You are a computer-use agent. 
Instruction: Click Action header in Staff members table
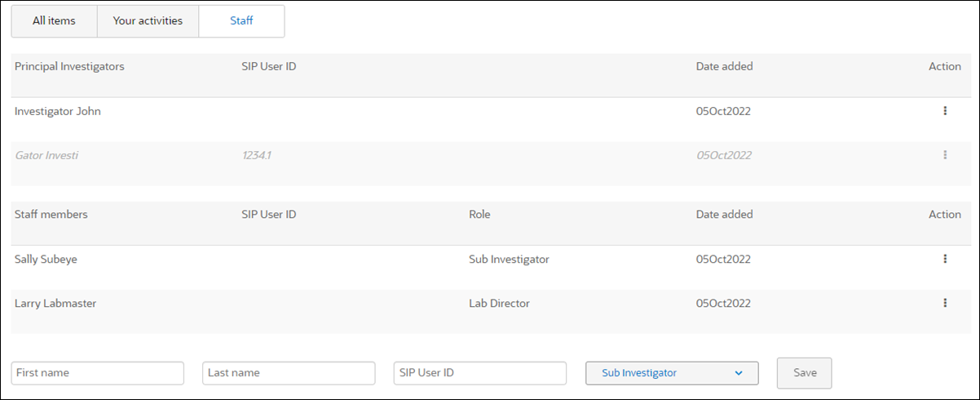tap(945, 214)
